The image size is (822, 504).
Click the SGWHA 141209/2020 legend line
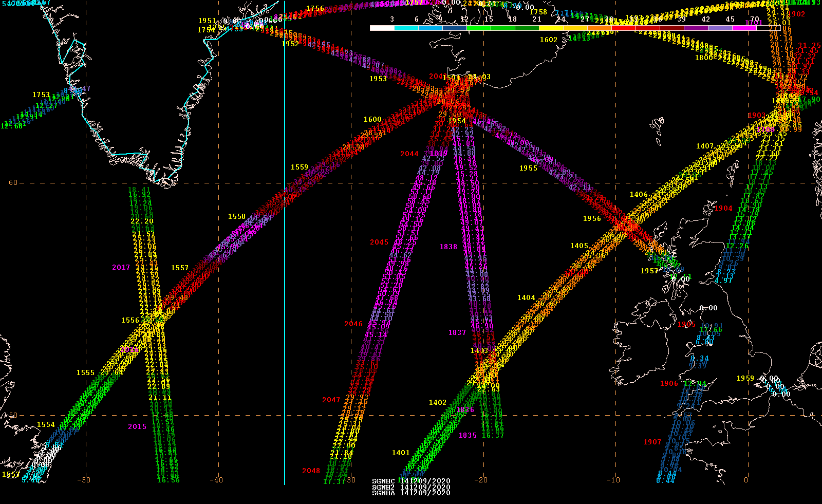coord(411,493)
